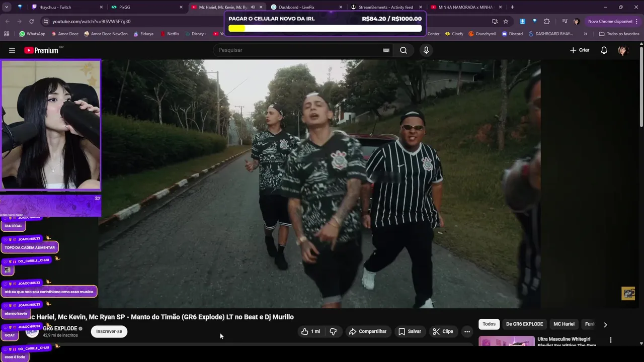View site information icon in address bar

coord(46,21)
